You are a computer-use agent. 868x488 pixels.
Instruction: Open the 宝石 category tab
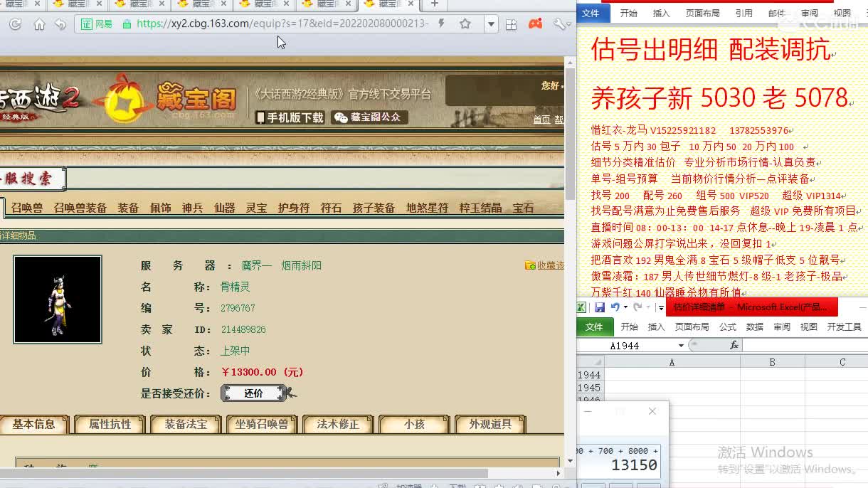coord(523,208)
